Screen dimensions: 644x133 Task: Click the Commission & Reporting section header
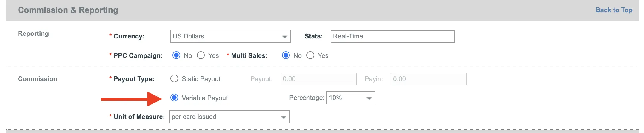pos(68,10)
